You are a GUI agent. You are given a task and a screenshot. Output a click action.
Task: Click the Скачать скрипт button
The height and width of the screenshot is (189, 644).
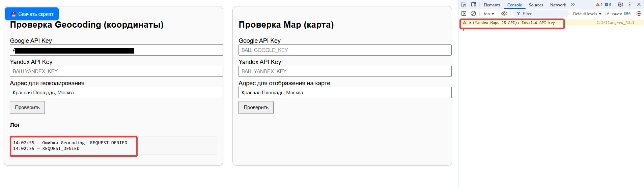pyautogui.click(x=32, y=14)
